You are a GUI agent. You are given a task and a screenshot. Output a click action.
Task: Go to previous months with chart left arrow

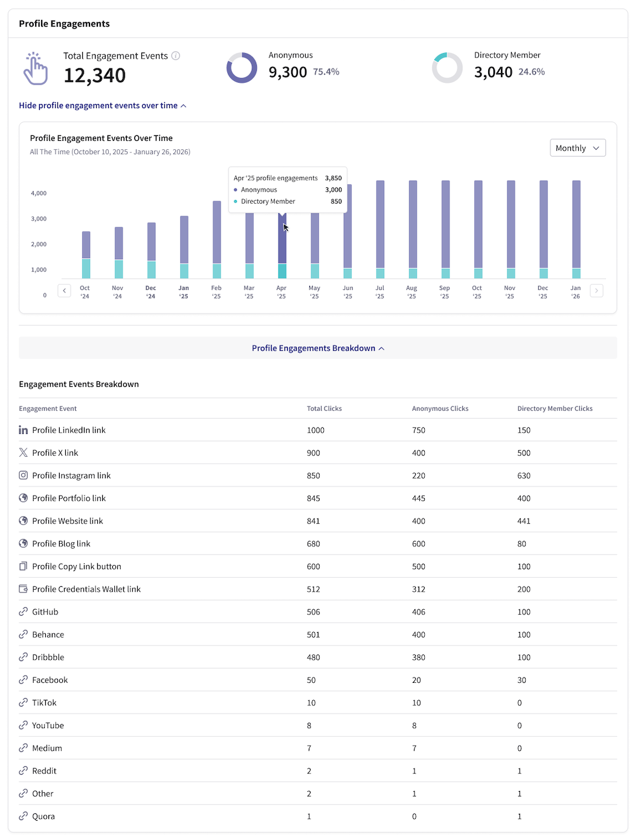coord(65,291)
